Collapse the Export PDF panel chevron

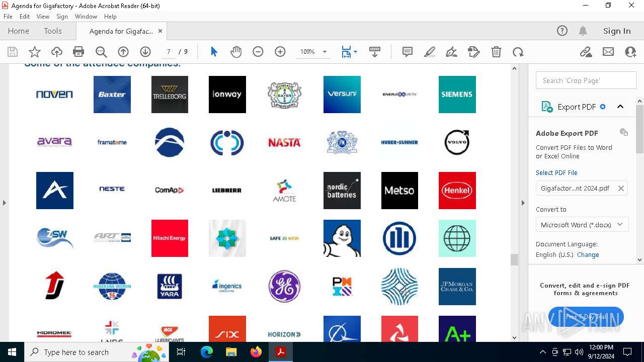pos(620,107)
